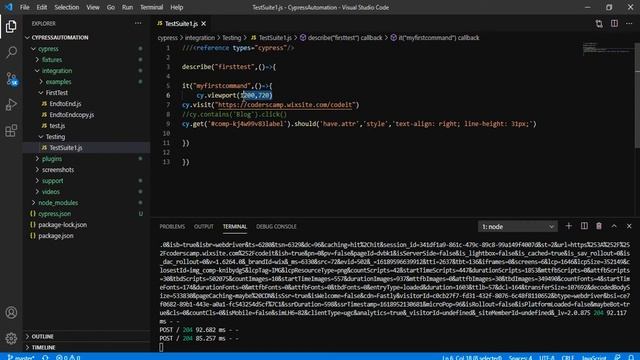Screen dimensions: 640x360
Task: Create a new terminal with plus icon
Action: 569,226
